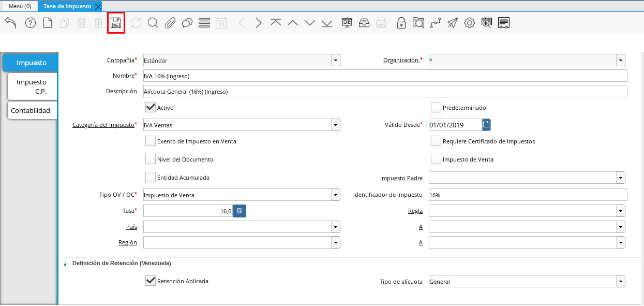Click the magnifier Find record icon

[153, 23]
